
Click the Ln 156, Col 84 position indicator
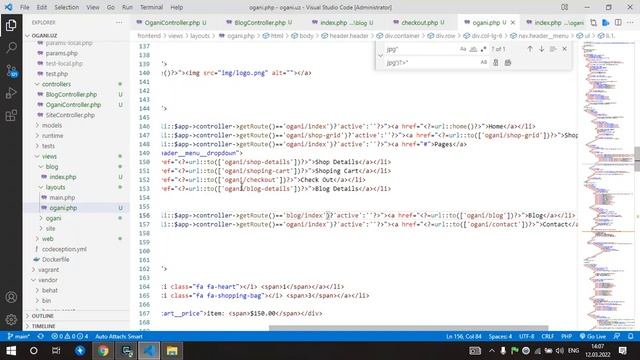(x=464, y=336)
